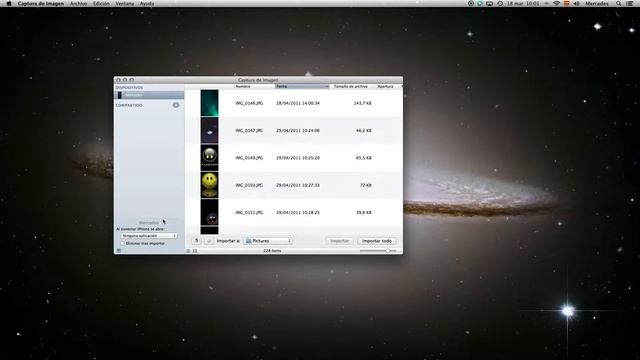Click the file name IMG_0151.JPG
This screenshot has height=360, width=640.
[249, 212]
